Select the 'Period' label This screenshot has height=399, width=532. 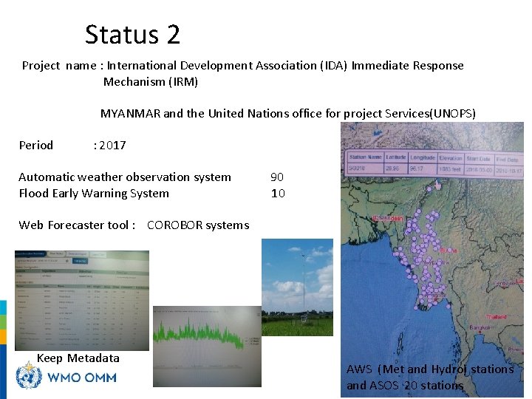click(36, 146)
